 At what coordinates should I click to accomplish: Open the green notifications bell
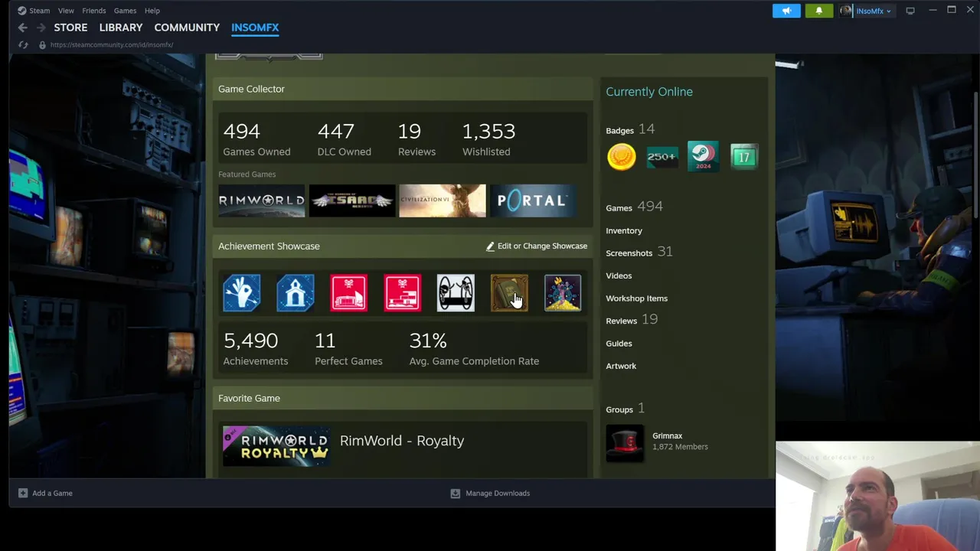pos(818,11)
